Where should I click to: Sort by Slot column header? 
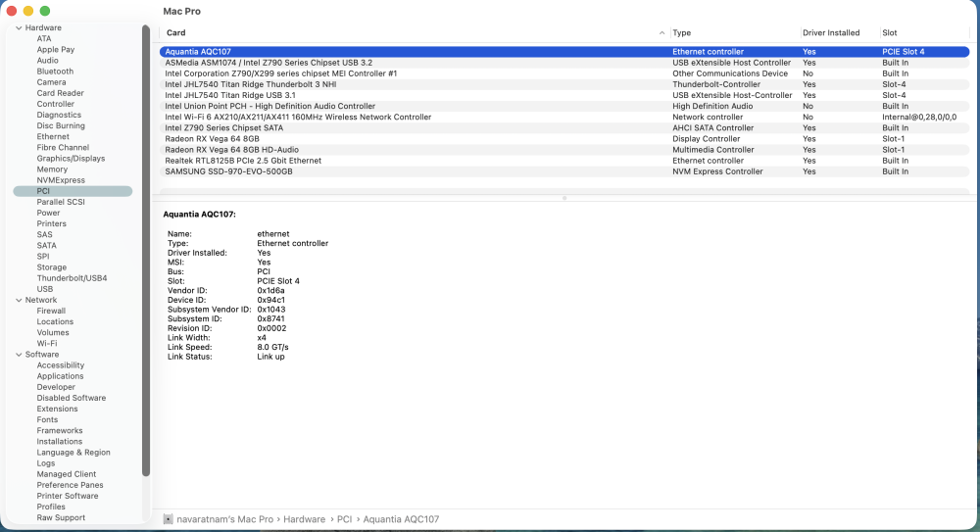(890, 32)
